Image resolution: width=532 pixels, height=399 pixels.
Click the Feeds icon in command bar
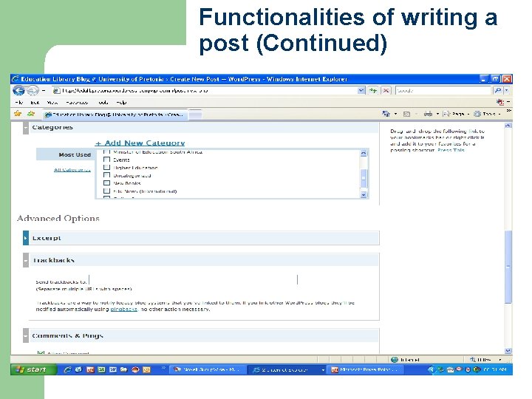pos(406,114)
